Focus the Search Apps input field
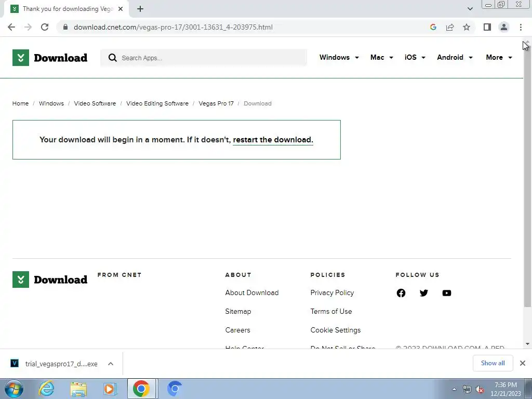 tap(204, 58)
